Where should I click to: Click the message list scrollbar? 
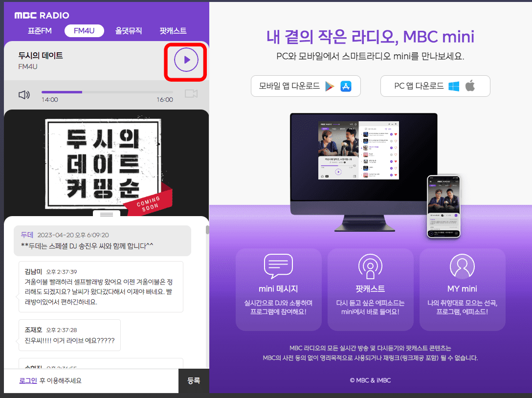207,230
